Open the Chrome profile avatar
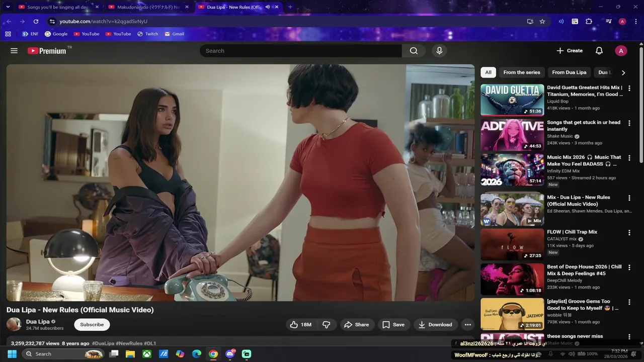 (622, 22)
